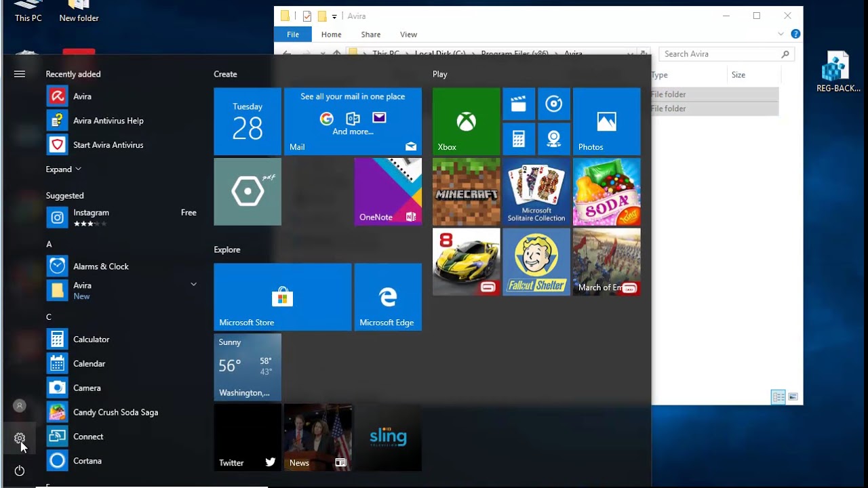This screenshot has width=868, height=488.
Task: Open the Tuesday 28 calendar tile
Action: [248, 121]
